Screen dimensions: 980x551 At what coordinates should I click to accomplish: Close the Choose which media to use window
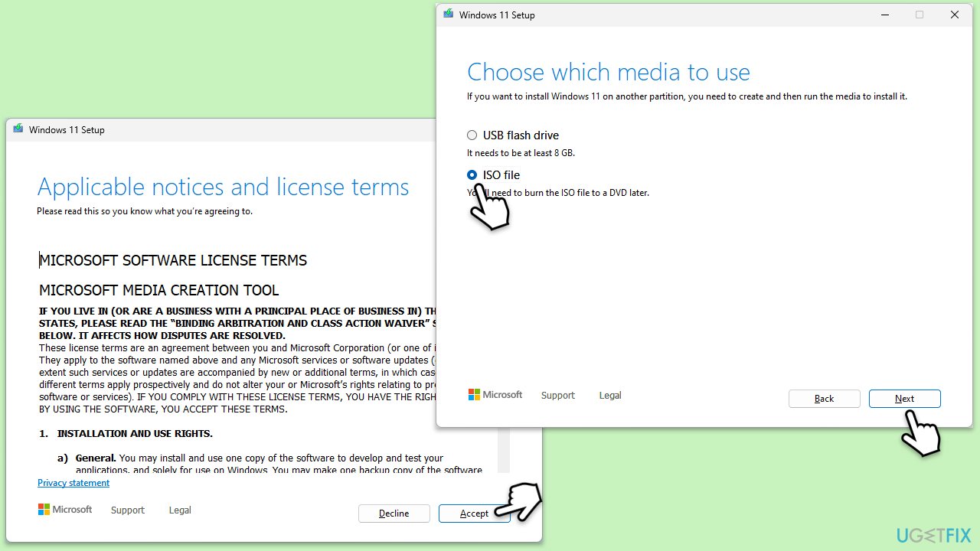(x=955, y=15)
